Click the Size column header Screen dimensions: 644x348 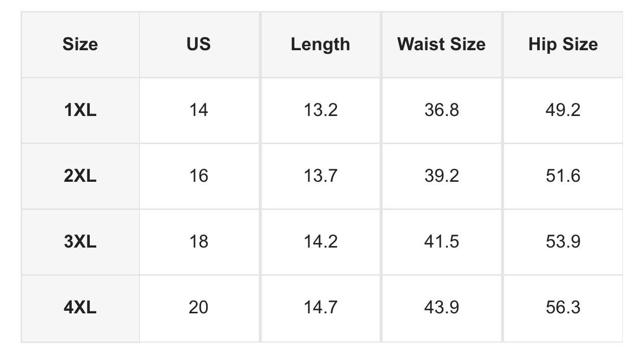80,44
